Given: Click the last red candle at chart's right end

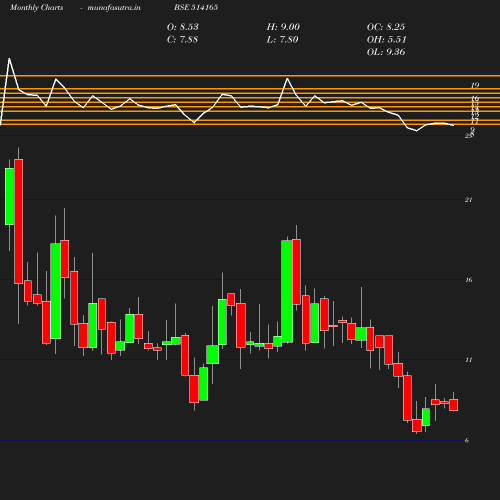Looking at the screenshot, I should pos(453,405).
